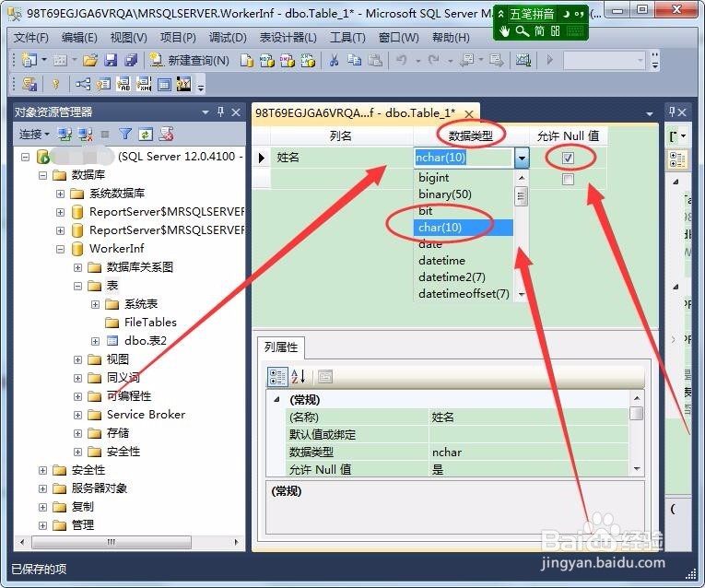This screenshot has width=705, height=588.
Task: Click the Redo arrow icon
Action: coord(433,60)
